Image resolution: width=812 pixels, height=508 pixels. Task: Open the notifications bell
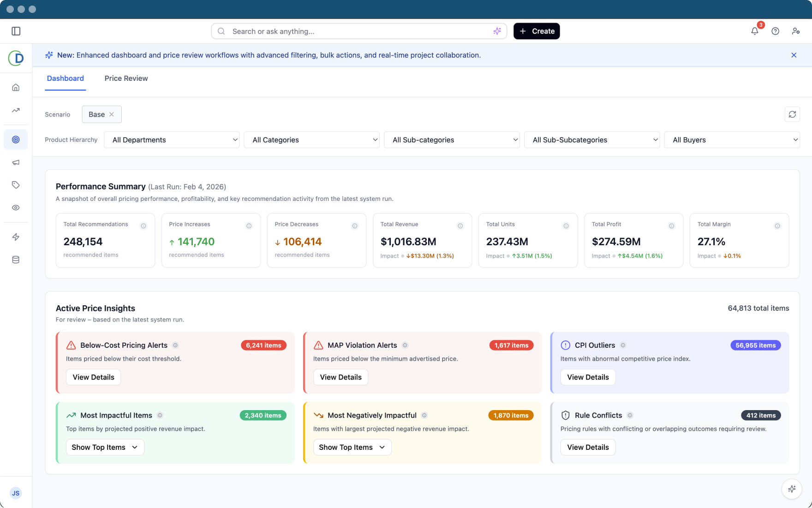(755, 31)
